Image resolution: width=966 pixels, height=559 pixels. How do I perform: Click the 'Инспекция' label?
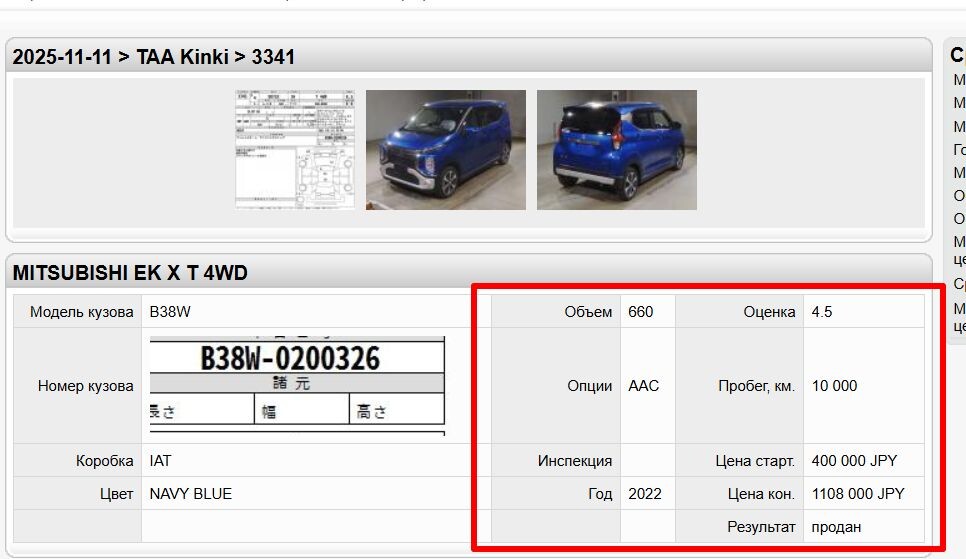(x=575, y=461)
